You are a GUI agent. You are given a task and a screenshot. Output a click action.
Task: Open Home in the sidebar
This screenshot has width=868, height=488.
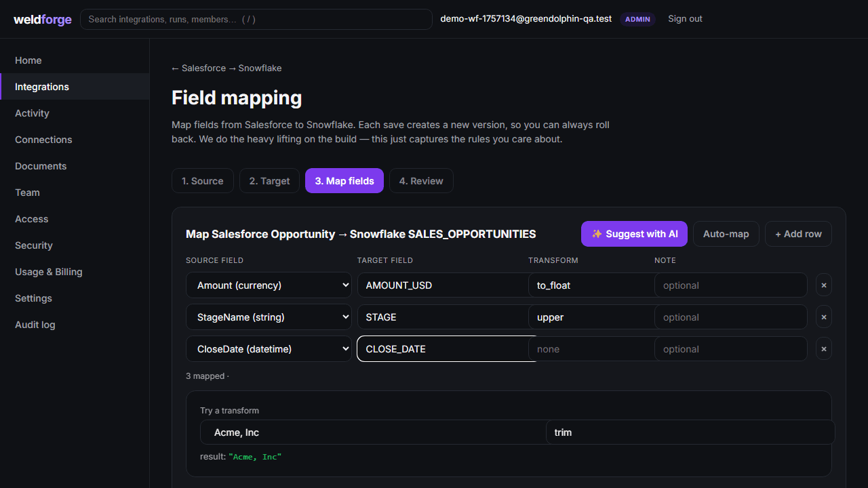point(75,60)
